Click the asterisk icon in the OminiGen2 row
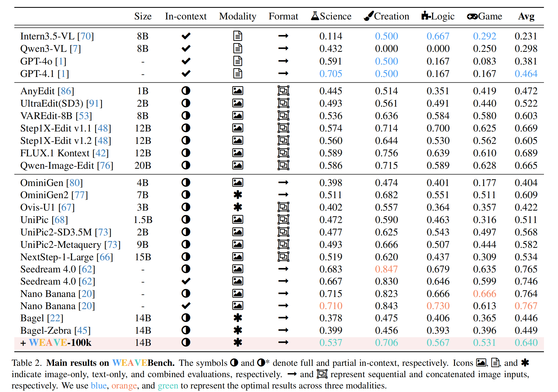The image size is (558, 392). pyautogui.click(x=238, y=195)
